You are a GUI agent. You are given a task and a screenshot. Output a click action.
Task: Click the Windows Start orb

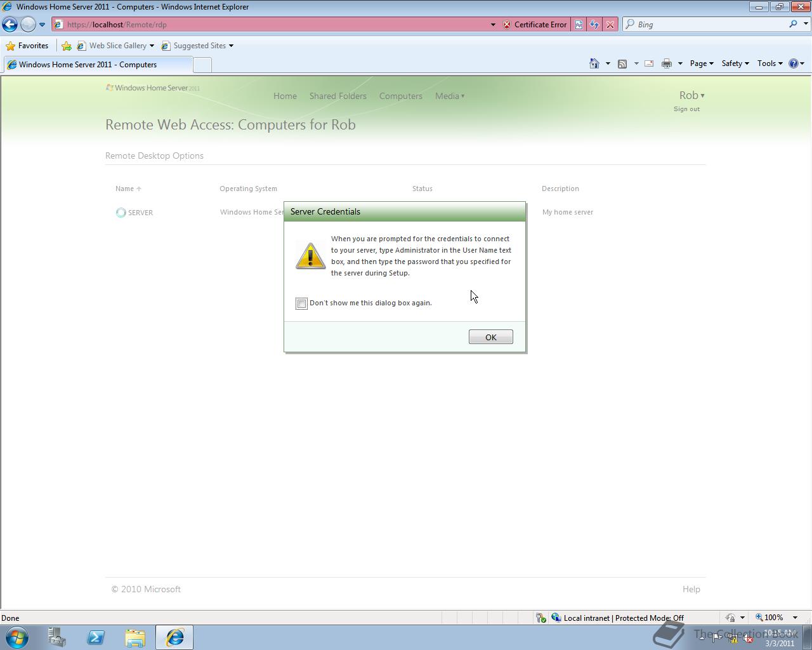(16, 637)
